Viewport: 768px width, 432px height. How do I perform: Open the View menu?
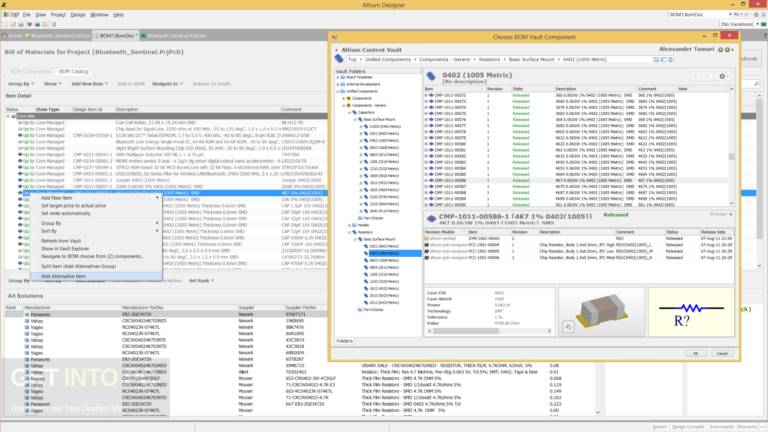coord(41,15)
